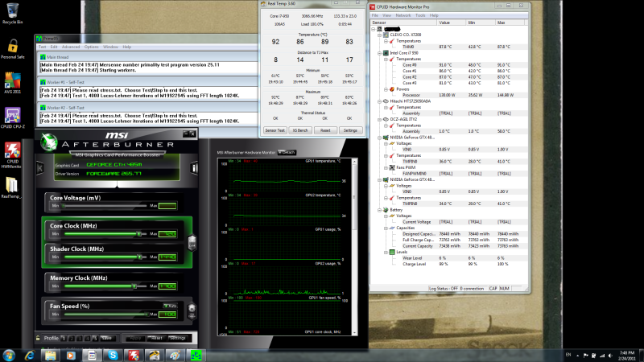
Task: Select Afterburner profile slot 4
Action: [87, 338]
